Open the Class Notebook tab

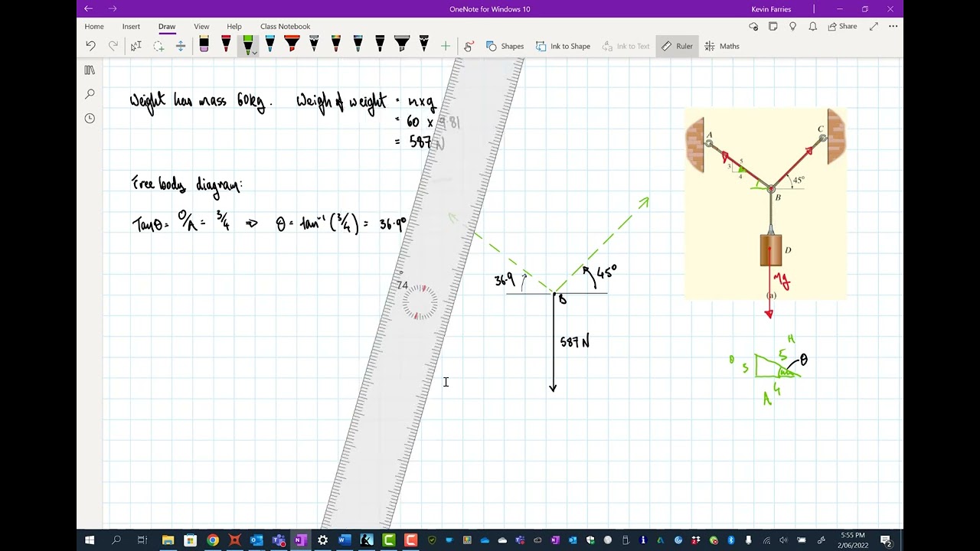[x=285, y=26]
